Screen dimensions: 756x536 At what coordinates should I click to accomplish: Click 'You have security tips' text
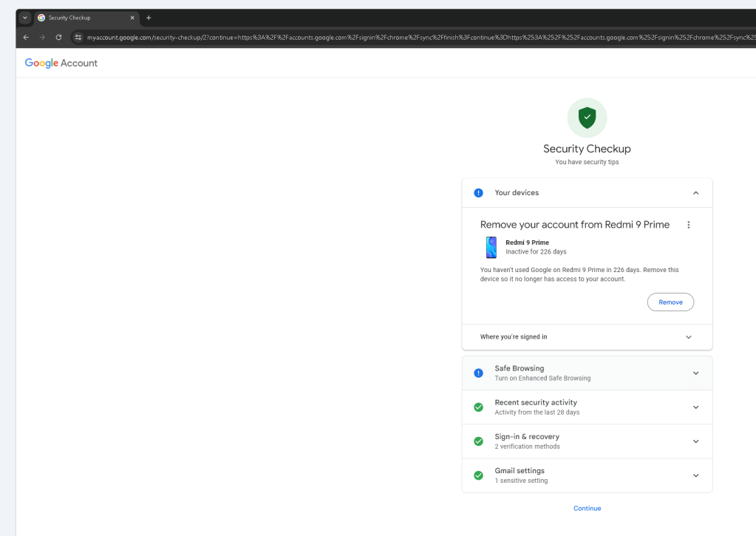tap(587, 162)
